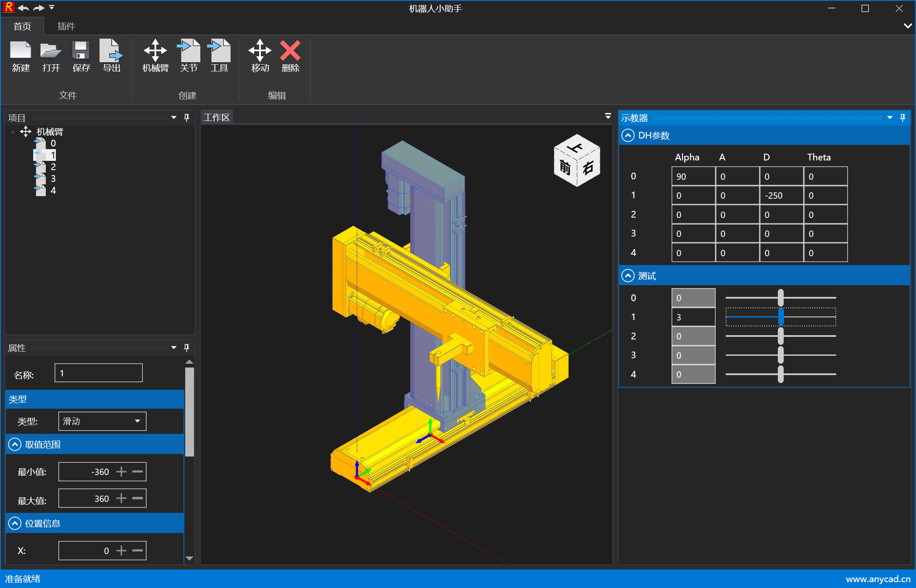Pin the 项目 panel
This screenshot has height=588, width=916.
click(x=187, y=118)
